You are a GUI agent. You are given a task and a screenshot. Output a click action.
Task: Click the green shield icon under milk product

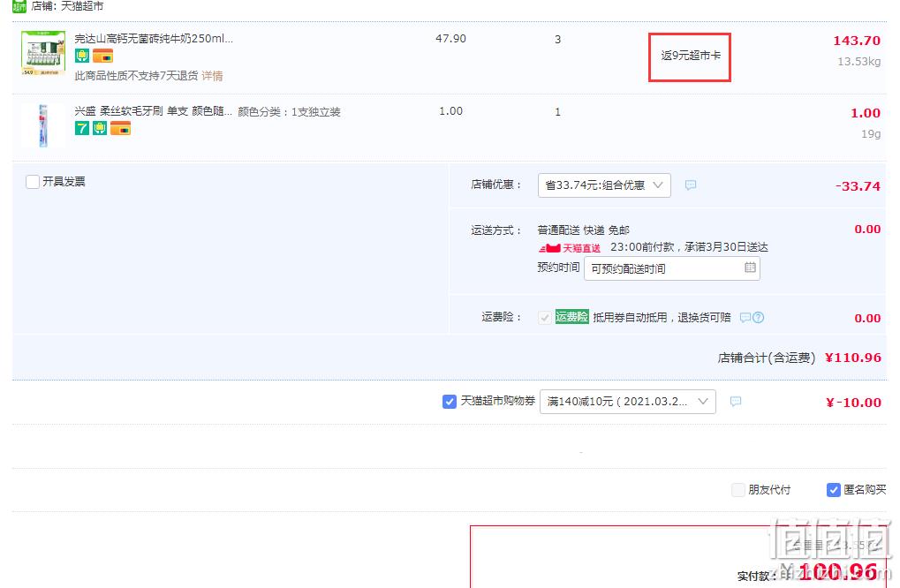(x=82, y=56)
